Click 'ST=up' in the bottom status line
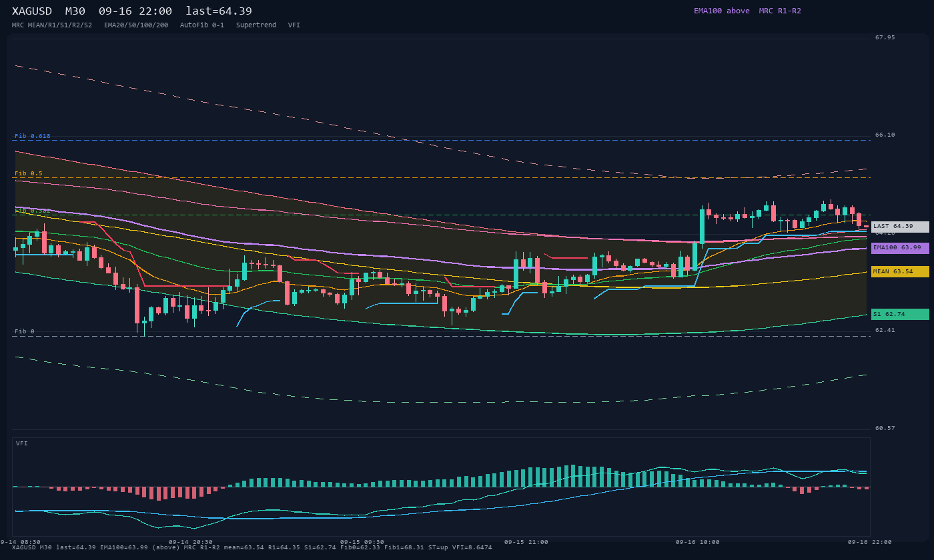The width and height of the screenshot is (934, 560). tap(439, 548)
